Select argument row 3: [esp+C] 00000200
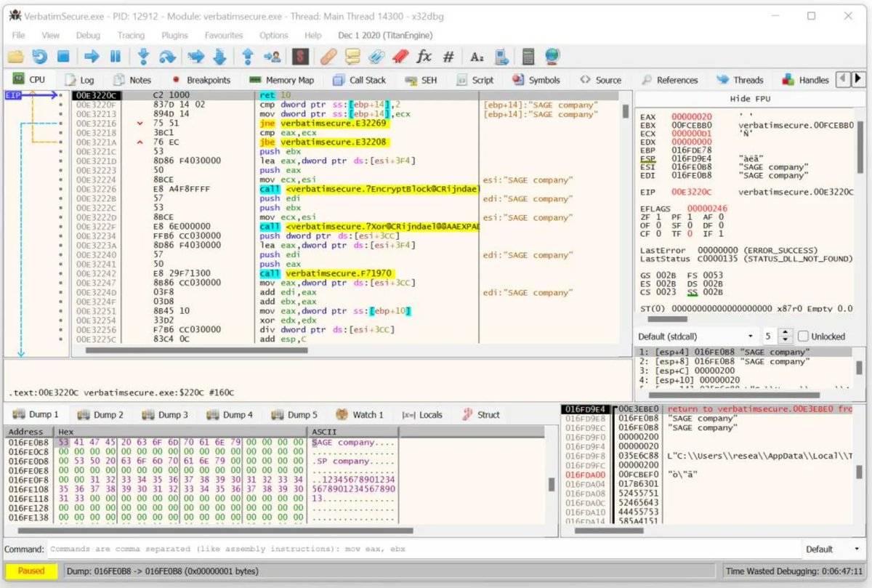This screenshot has width=872, height=588. (744, 371)
